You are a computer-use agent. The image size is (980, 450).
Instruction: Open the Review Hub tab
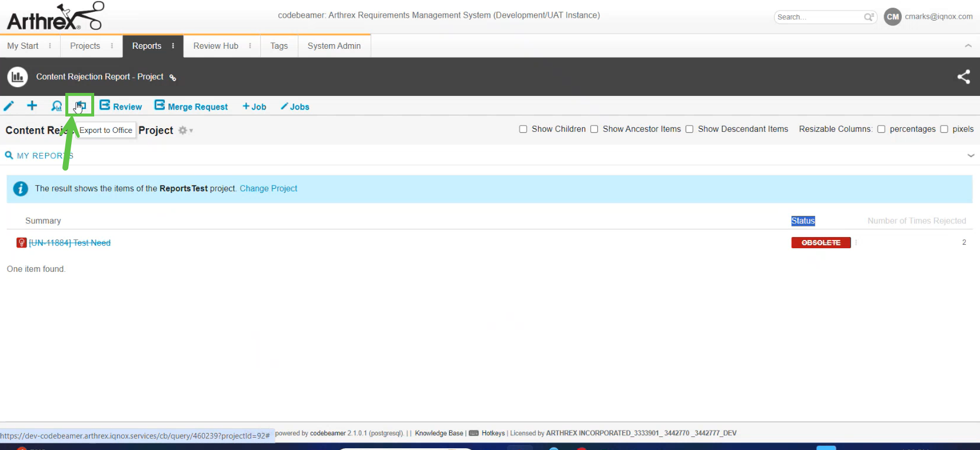215,46
